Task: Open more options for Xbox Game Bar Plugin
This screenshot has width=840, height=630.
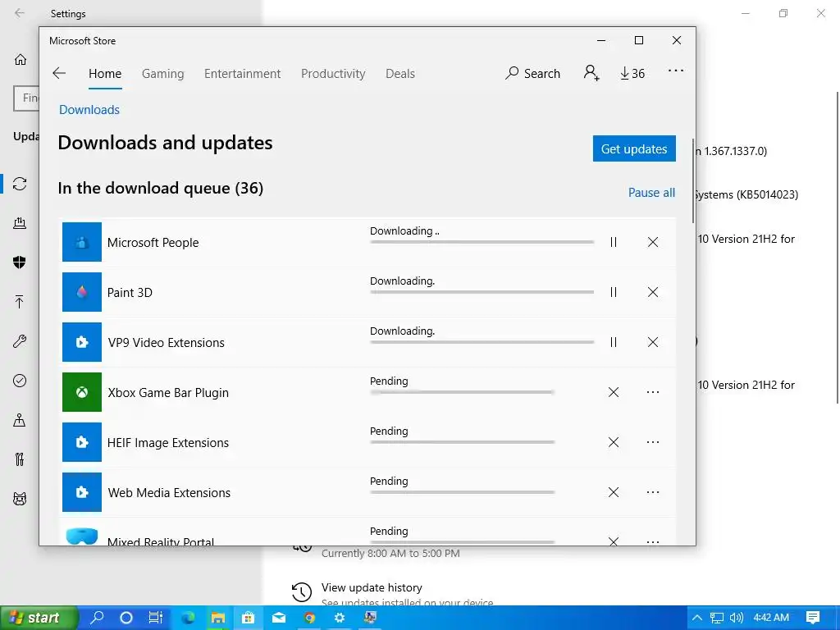Action: click(x=652, y=392)
